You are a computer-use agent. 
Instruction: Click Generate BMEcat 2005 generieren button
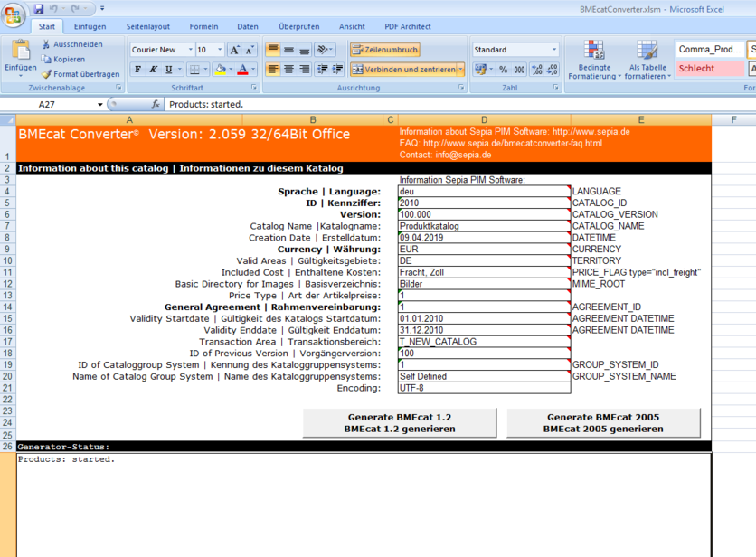point(603,421)
